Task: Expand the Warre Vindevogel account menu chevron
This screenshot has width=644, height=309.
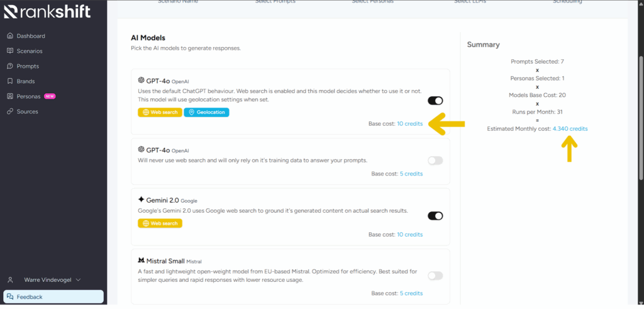Action: 79,280
